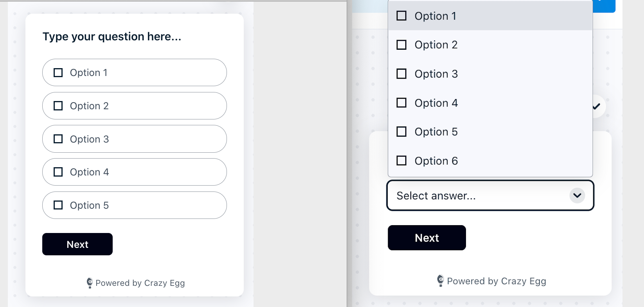Click the Next button below the Option 5 pill

[77, 244]
